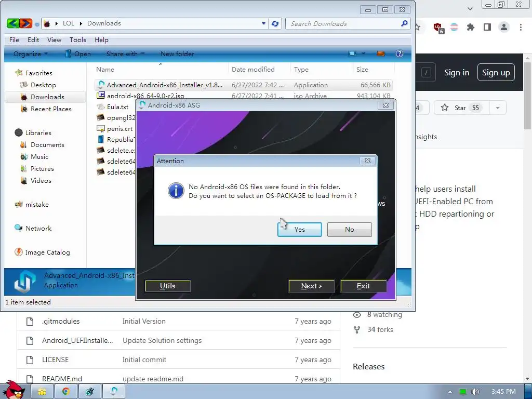
Task: Go back with green back arrow
Action: point(13,23)
